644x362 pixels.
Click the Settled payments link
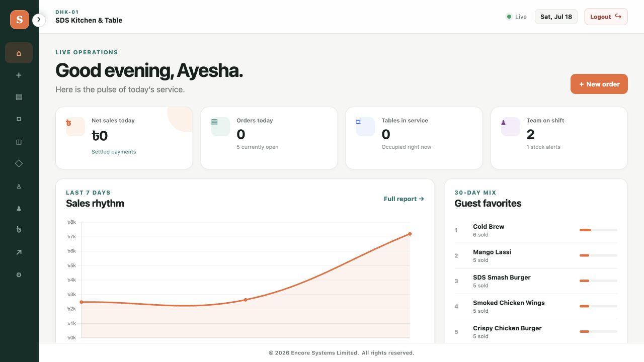coord(114,152)
